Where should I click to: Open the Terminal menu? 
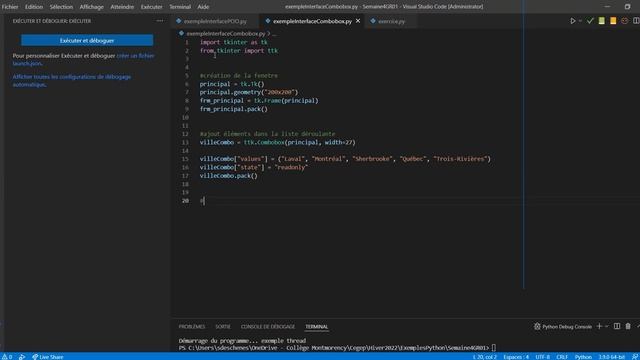point(180,7)
